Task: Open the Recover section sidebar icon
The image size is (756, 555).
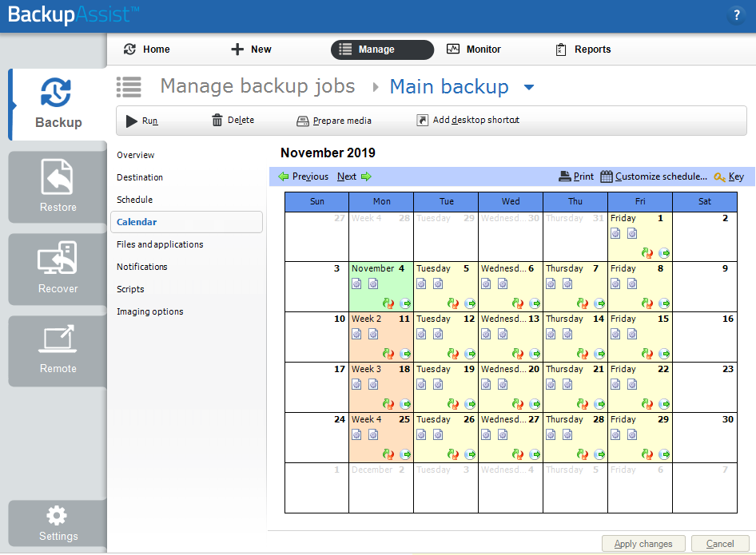Action: pos(56,257)
